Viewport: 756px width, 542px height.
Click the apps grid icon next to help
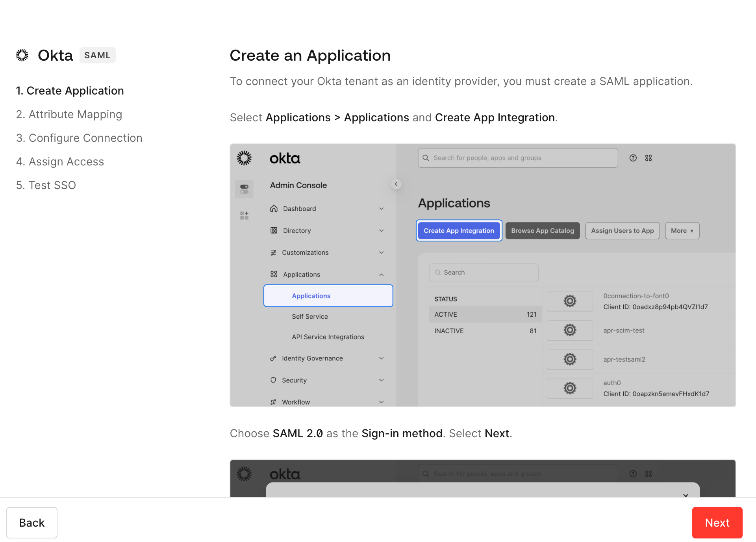[x=649, y=158]
